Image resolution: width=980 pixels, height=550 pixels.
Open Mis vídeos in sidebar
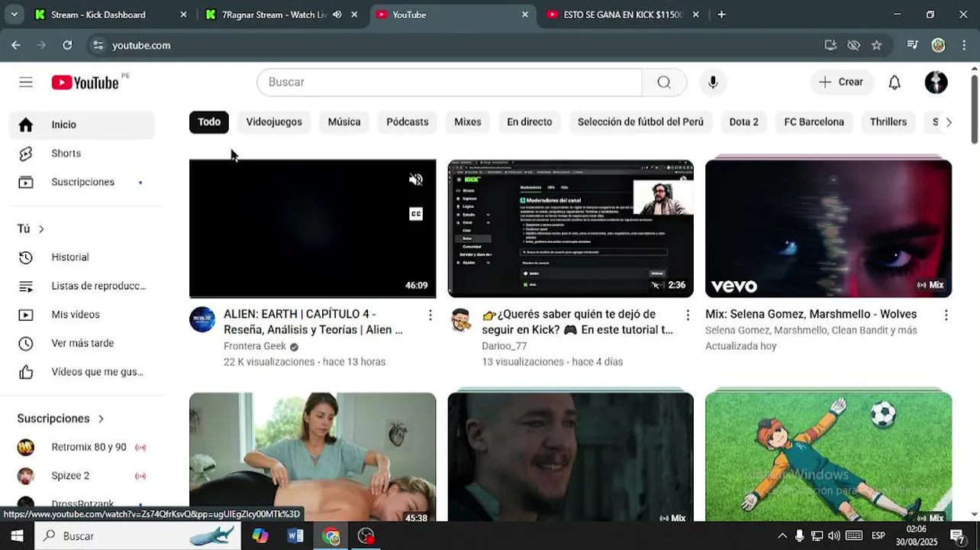pyautogui.click(x=82, y=315)
